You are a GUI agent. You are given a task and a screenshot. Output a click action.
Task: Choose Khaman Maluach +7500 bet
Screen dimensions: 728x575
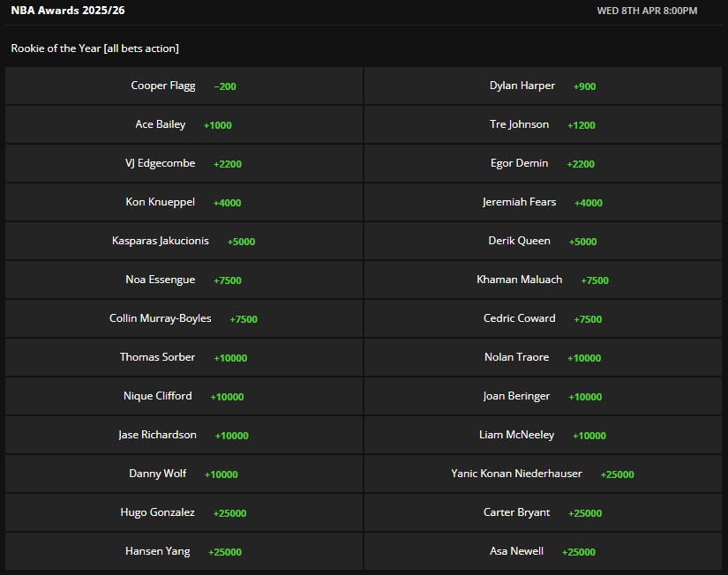(x=543, y=280)
